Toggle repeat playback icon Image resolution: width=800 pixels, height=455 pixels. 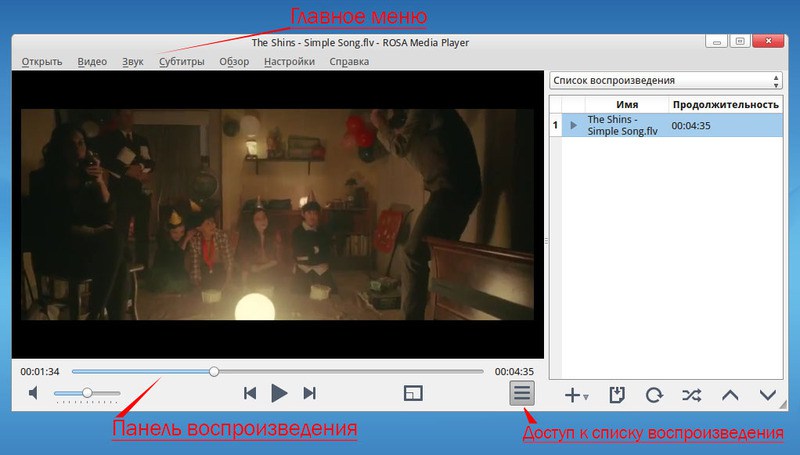tap(654, 395)
